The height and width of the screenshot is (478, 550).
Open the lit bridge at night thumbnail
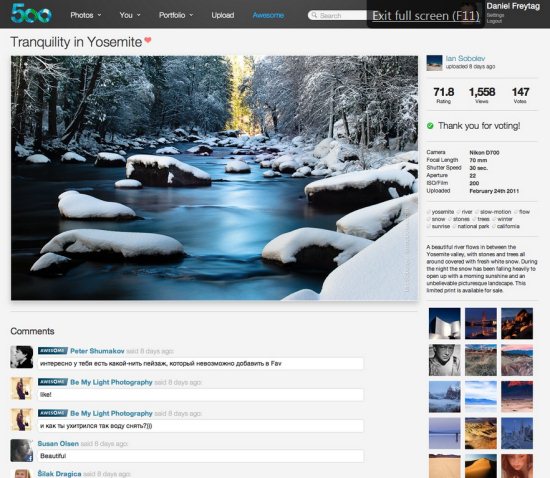tap(481, 323)
